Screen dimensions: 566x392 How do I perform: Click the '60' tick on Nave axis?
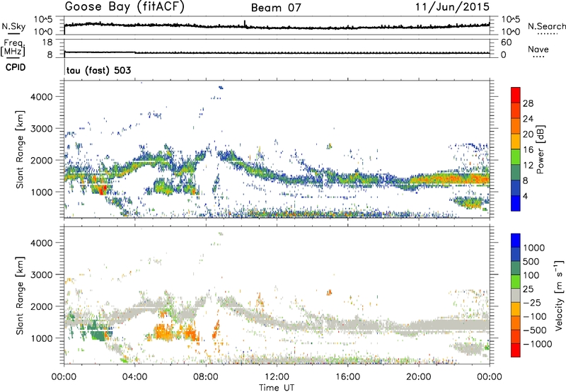coord(506,42)
